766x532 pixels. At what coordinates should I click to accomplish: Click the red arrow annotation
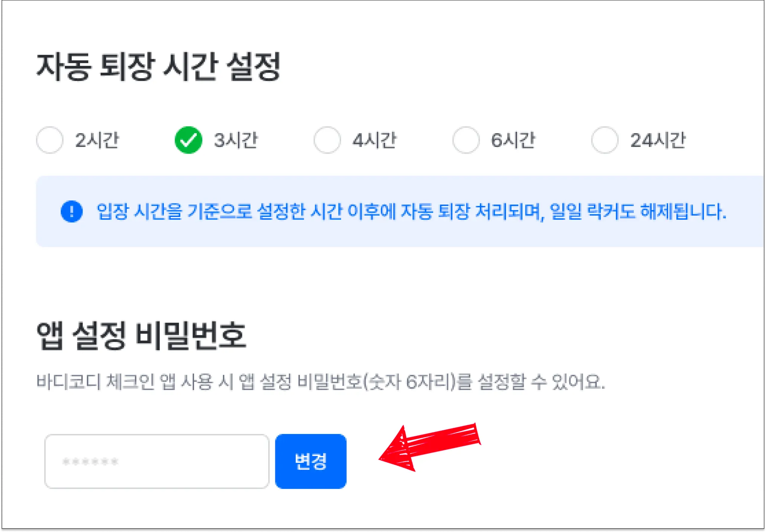(430, 447)
